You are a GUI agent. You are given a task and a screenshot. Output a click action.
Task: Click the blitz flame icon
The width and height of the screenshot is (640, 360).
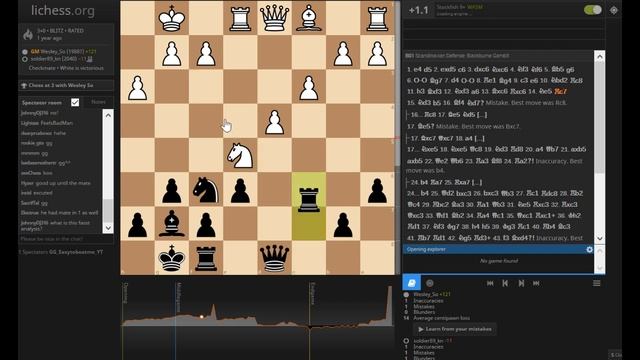[x=28, y=34]
